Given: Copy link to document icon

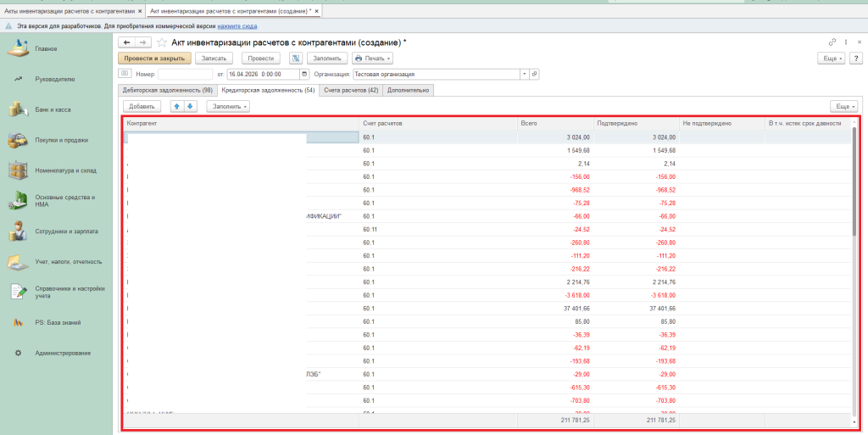Looking at the screenshot, I should (832, 42).
